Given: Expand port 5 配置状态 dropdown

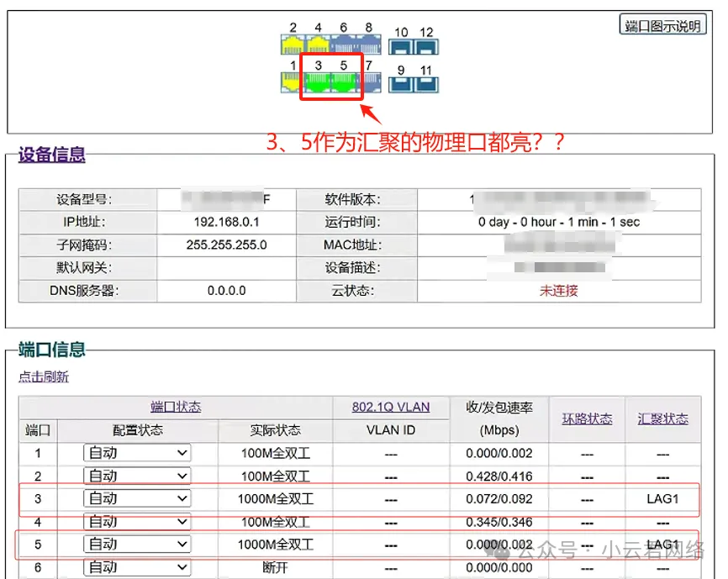Looking at the screenshot, I should [x=137, y=544].
